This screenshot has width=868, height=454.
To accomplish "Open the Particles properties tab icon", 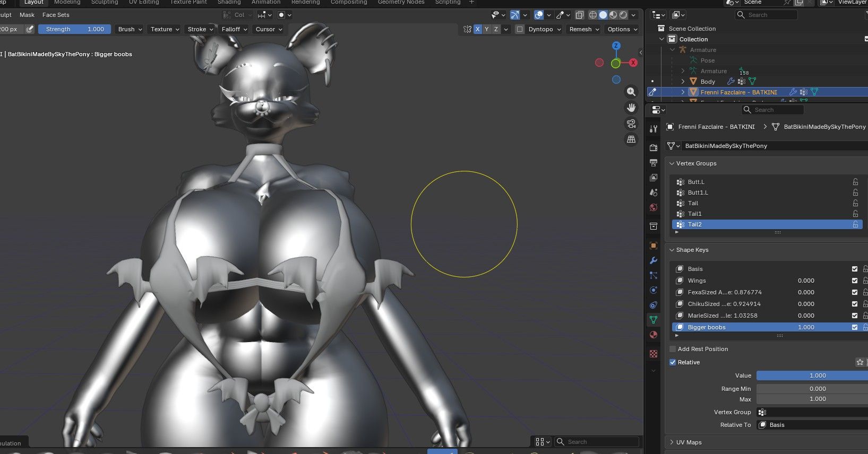I will click(x=654, y=275).
